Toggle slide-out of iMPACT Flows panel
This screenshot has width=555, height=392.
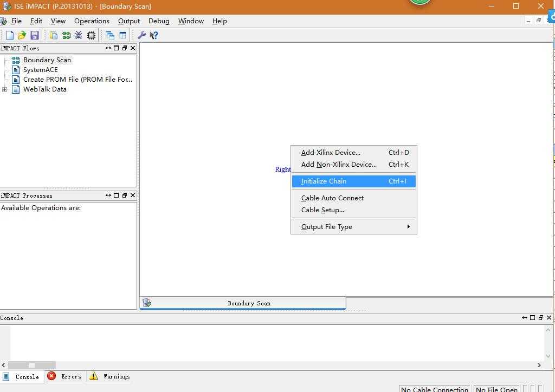click(x=108, y=48)
